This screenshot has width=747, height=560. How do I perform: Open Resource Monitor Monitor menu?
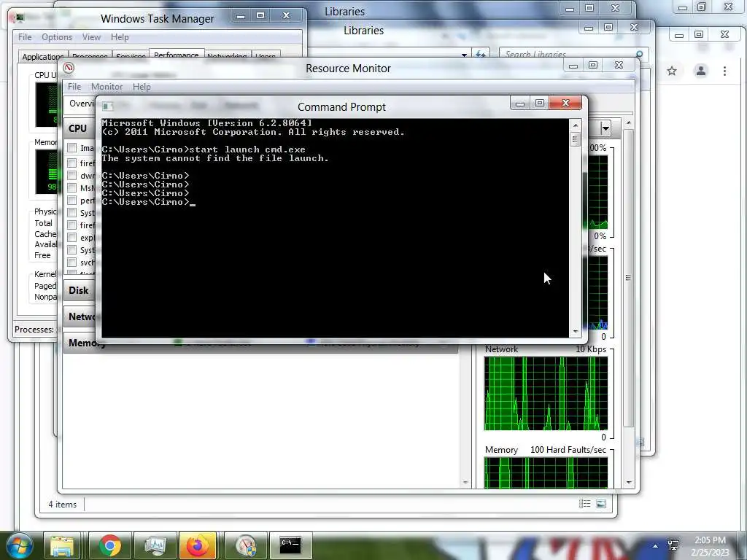click(107, 87)
